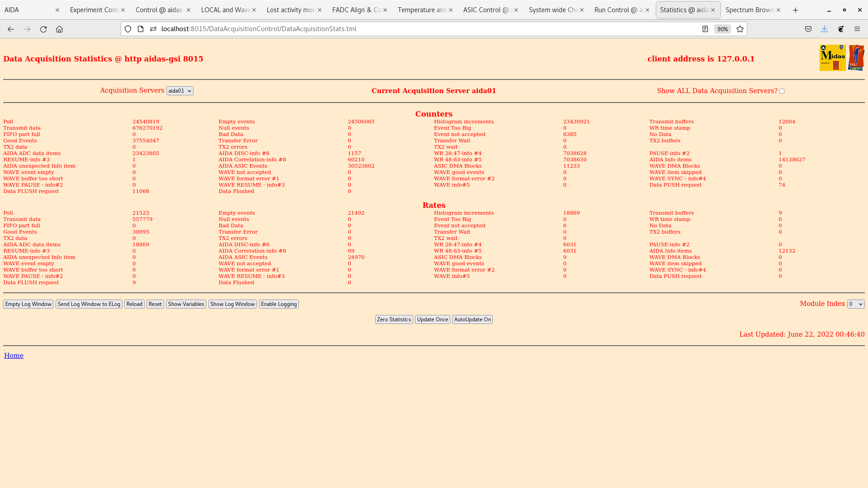Open the Acquisition Servers aida01 dropdown

179,91
